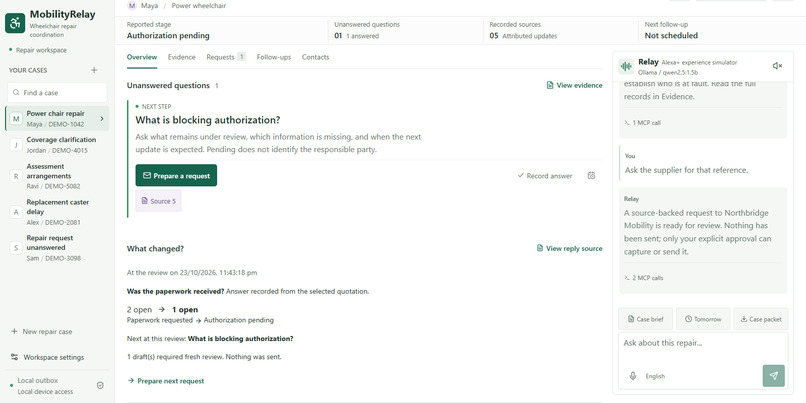Image resolution: width=806 pixels, height=403 pixels.
Task: Add a new case with the plus icon
Action: (94, 70)
